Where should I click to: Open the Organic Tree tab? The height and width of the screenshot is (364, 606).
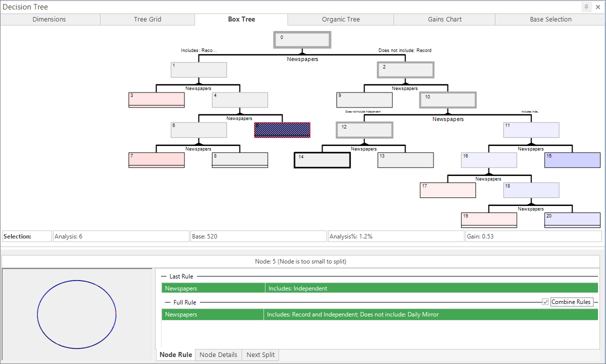(x=341, y=19)
